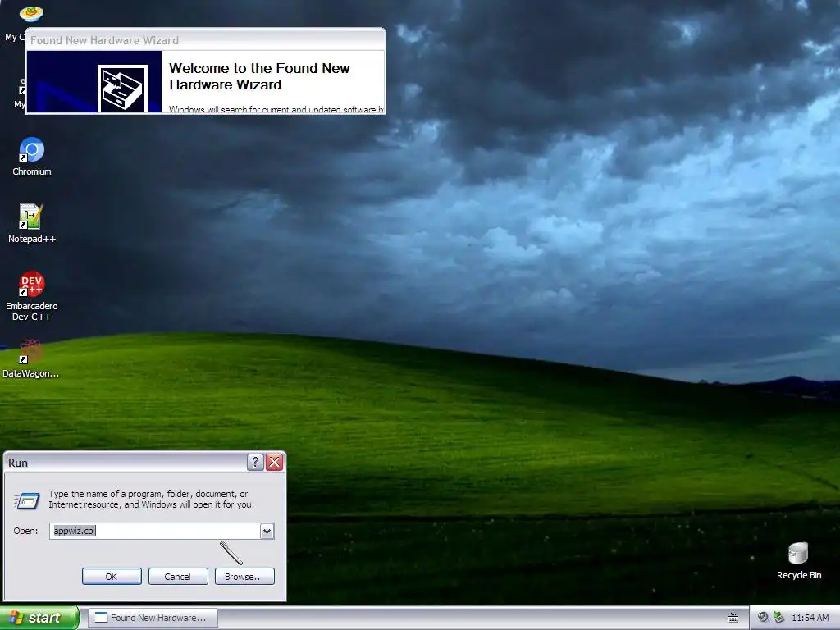The height and width of the screenshot is (630, 840).
Task: Click the on-screen keyboard taskbar icon
Action: [x=733, y=619]
